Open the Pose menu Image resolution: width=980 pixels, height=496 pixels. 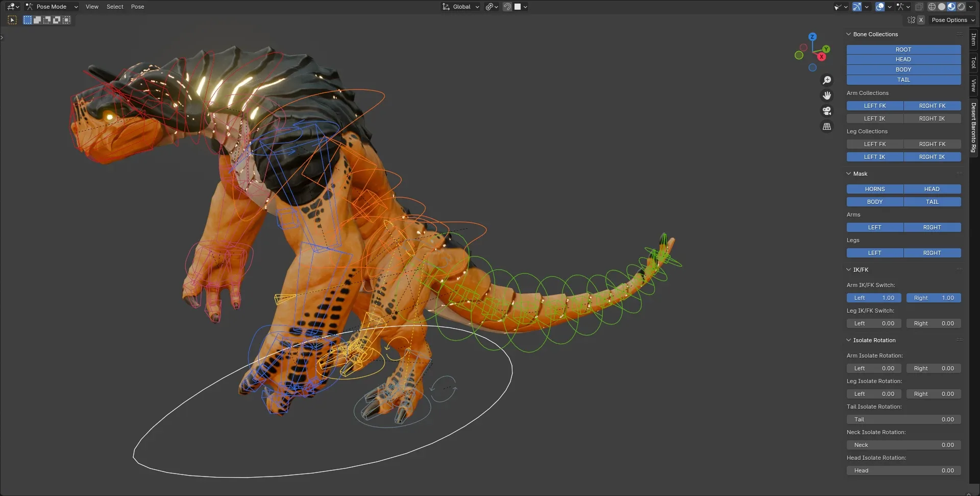pyautogui.click(x=137, y=7)
